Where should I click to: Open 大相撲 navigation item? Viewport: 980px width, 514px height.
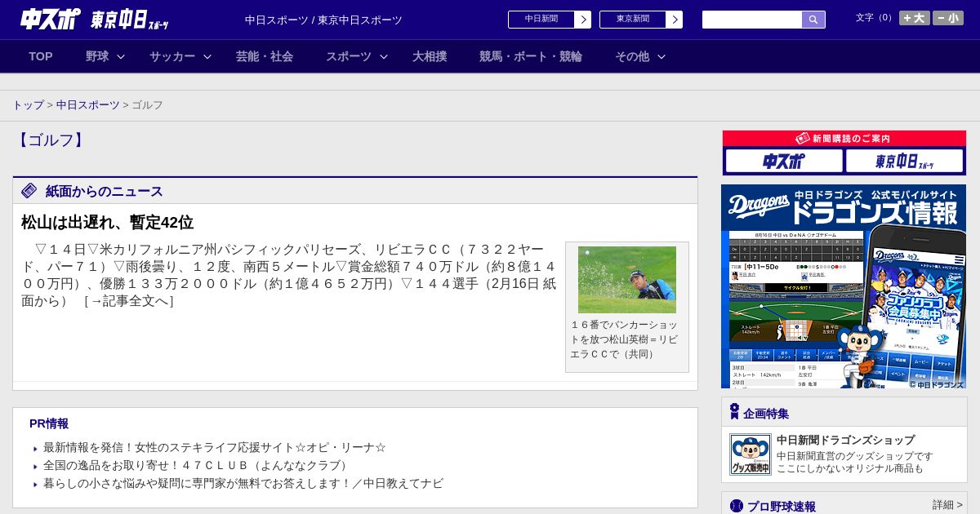[x=430, y=56]
